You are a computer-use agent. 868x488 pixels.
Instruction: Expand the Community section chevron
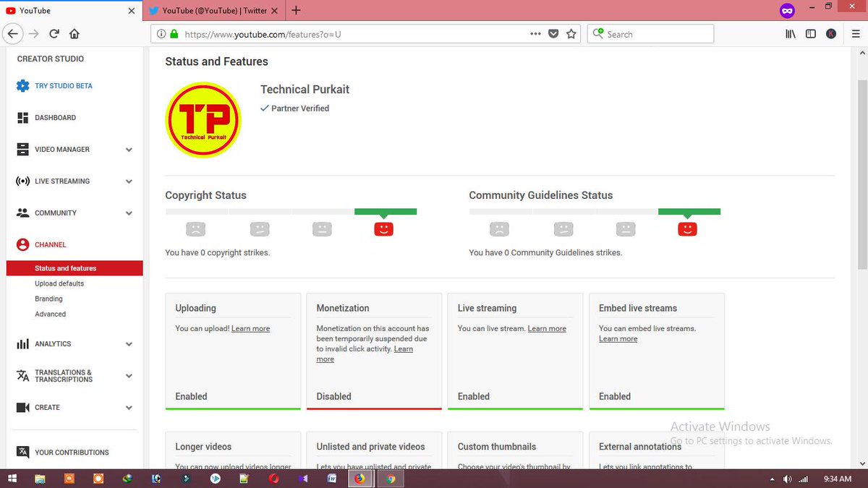coord(129,213)
